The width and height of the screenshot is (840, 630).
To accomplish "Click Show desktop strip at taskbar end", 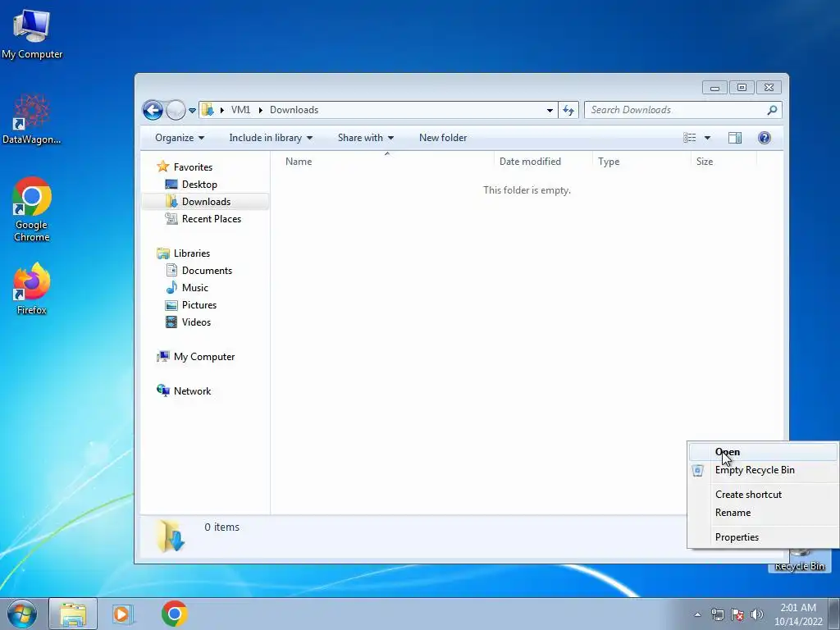I will [834, 614].
